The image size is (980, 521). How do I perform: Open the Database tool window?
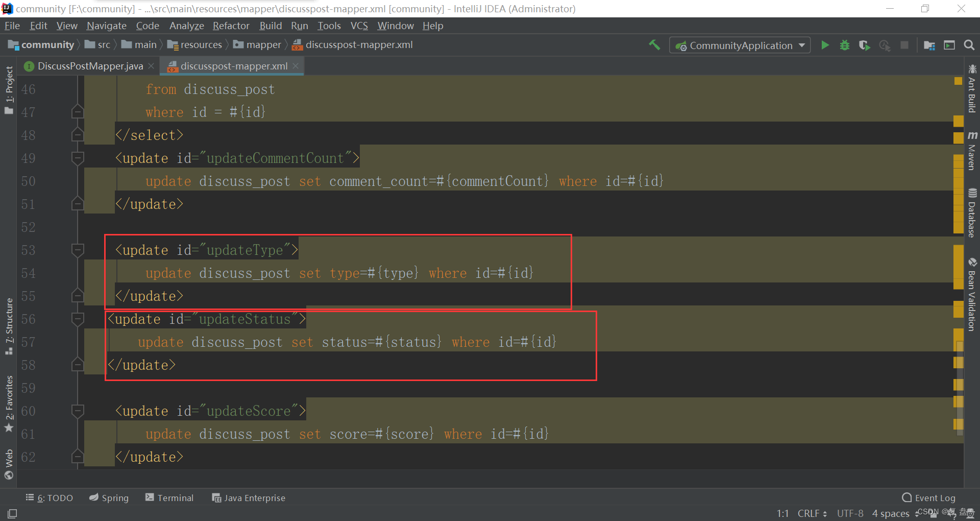click(972, 213)
